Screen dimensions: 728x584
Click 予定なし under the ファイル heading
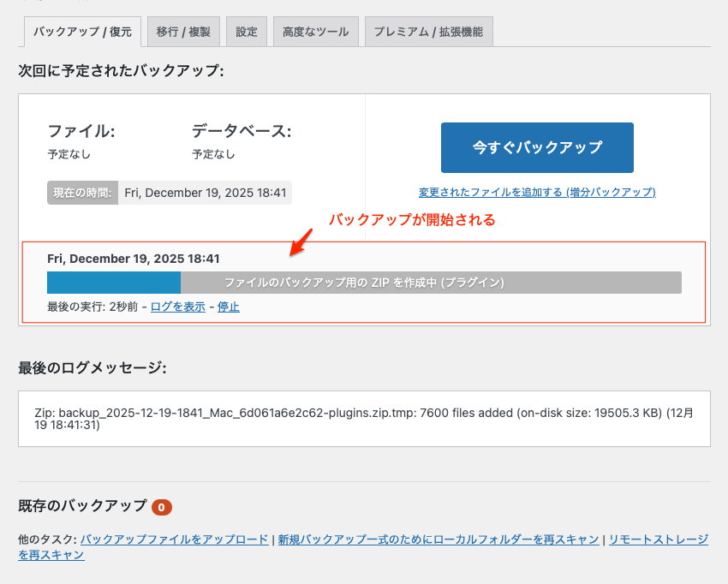pos(69,154)
